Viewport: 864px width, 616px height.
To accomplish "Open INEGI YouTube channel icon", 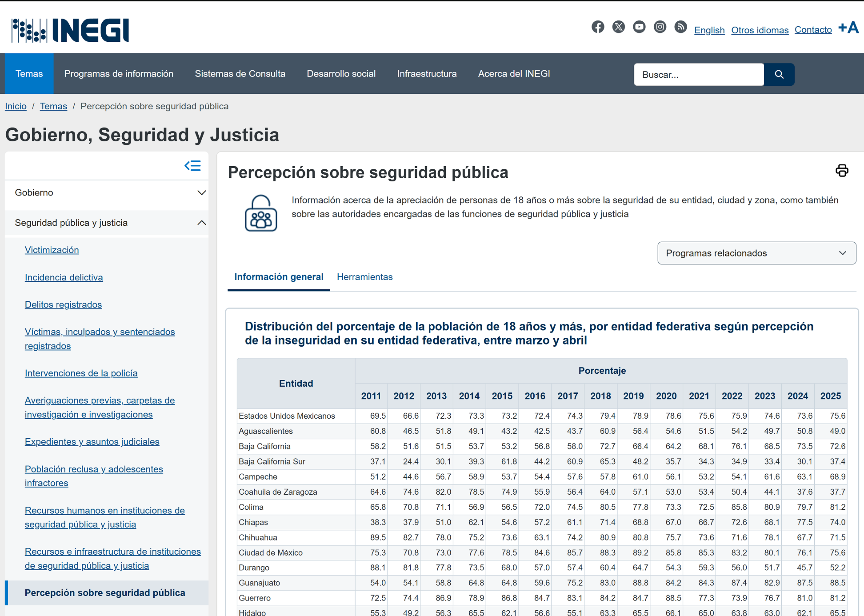I will pos(639,27).
